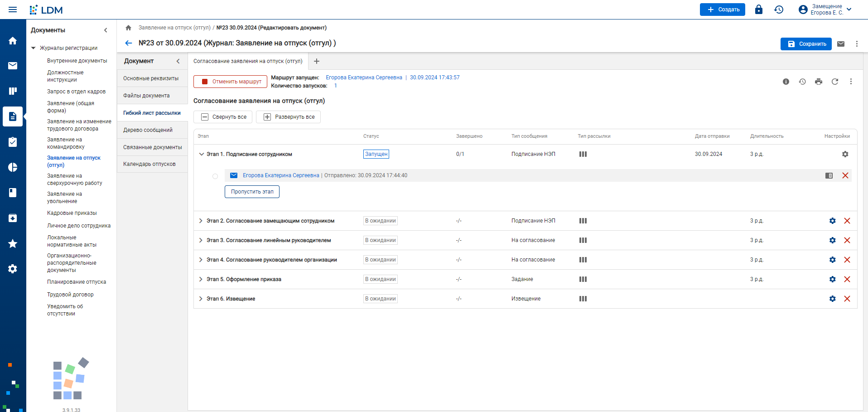Select Кадровые приказы in journals tree
Screen dimensions: 868x412
click(72, 213)
